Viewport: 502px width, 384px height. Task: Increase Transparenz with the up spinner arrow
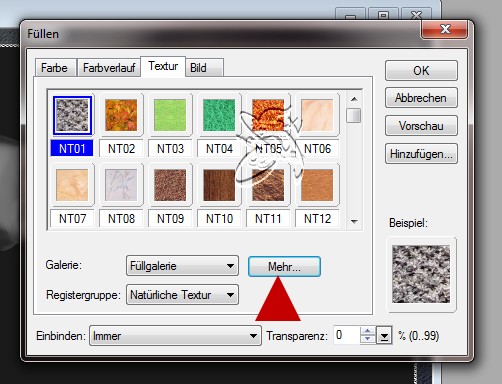click(368, 331)
